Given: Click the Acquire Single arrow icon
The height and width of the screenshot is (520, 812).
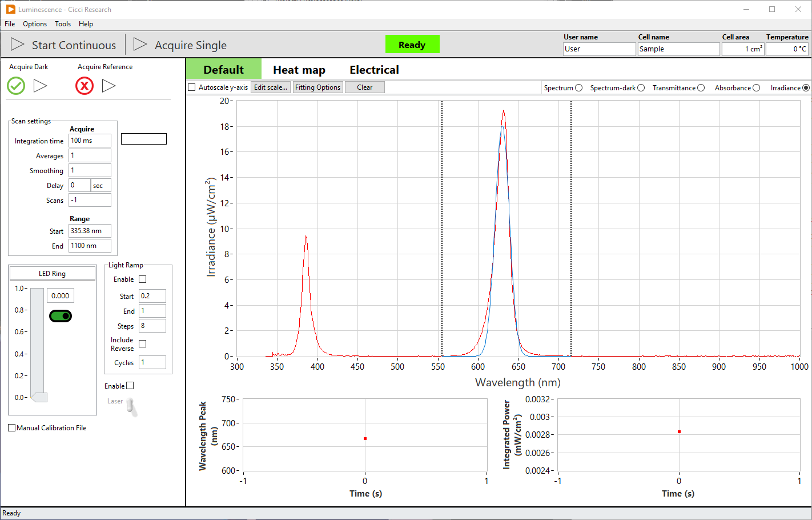Looking at the screenshot, I should [x=140, y=45].
